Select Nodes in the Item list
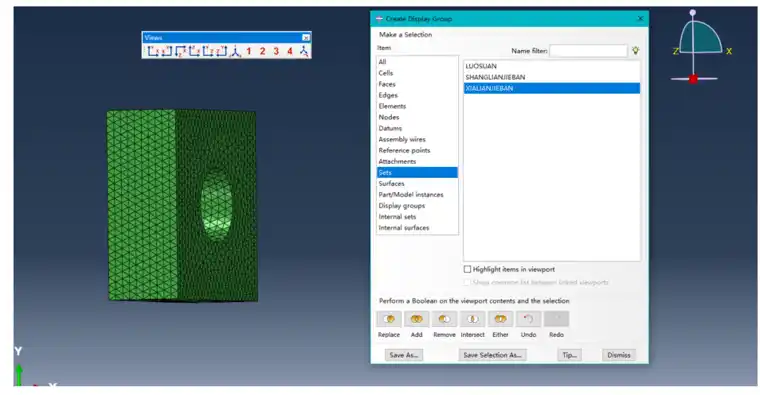The image size is (760, 395). click(x=417, y=117)
